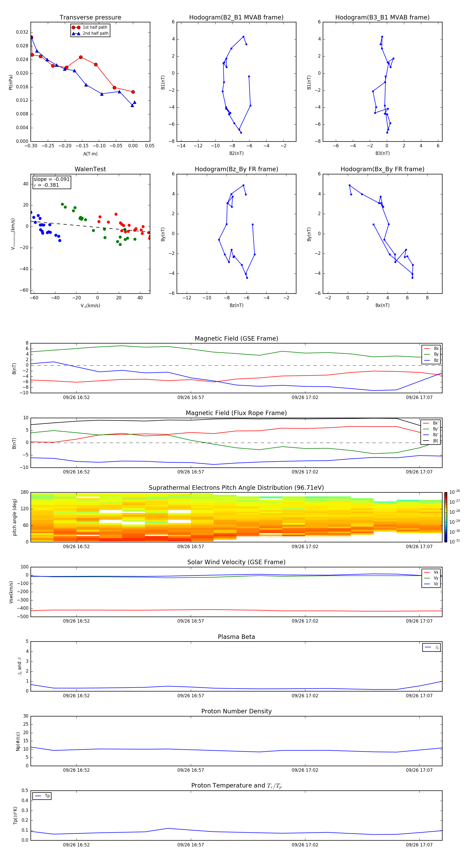
Task: Click the "Hodogram(B3_B1 MVAB frame)" title
Action: tap(382, 18)
